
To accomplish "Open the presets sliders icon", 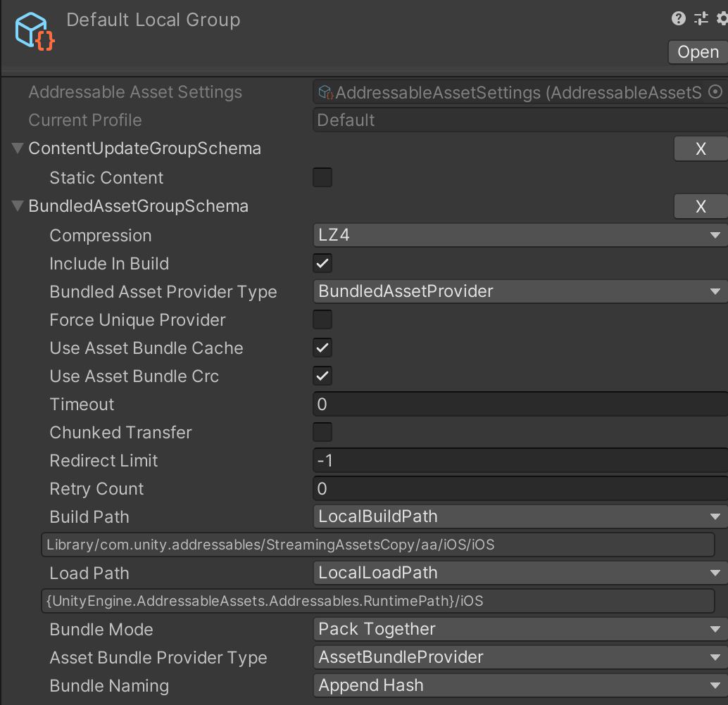I will click(x=701, y=19).
